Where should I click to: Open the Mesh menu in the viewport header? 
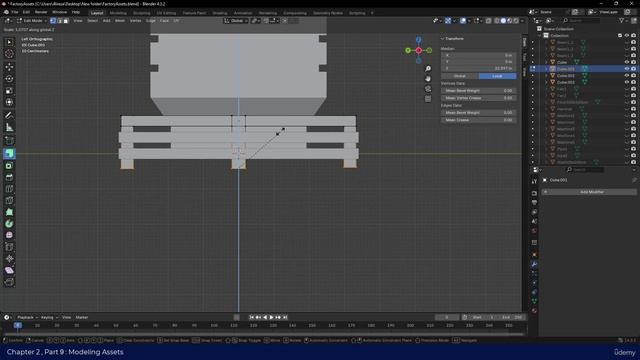tap(120, 20)
